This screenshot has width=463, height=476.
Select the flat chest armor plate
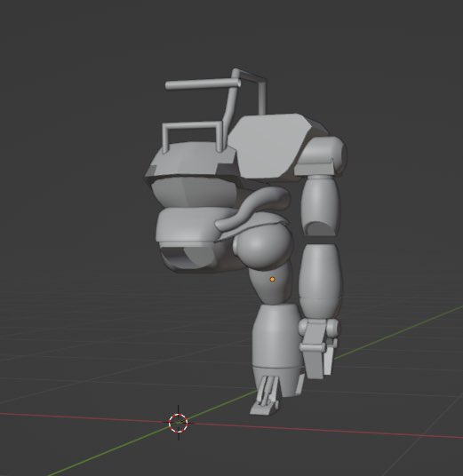tap(271, 146)
